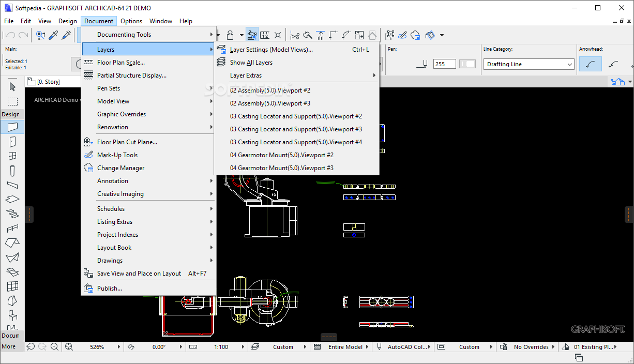Click Previous Zoom icon in status bar
The image size is (634, 364).
pyautogui.click(x=31, y=347)
